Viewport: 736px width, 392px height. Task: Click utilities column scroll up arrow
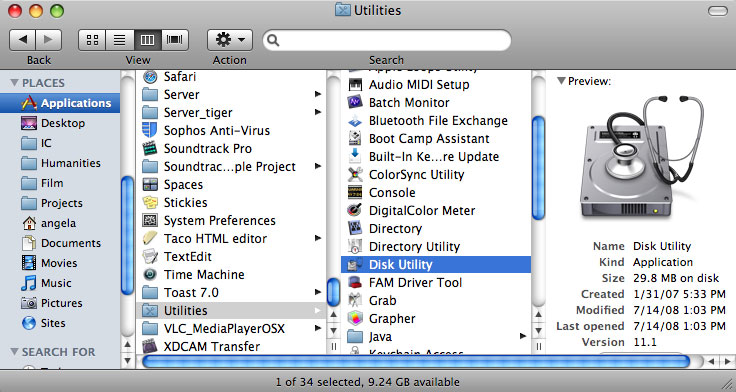(x=538, y=315)
